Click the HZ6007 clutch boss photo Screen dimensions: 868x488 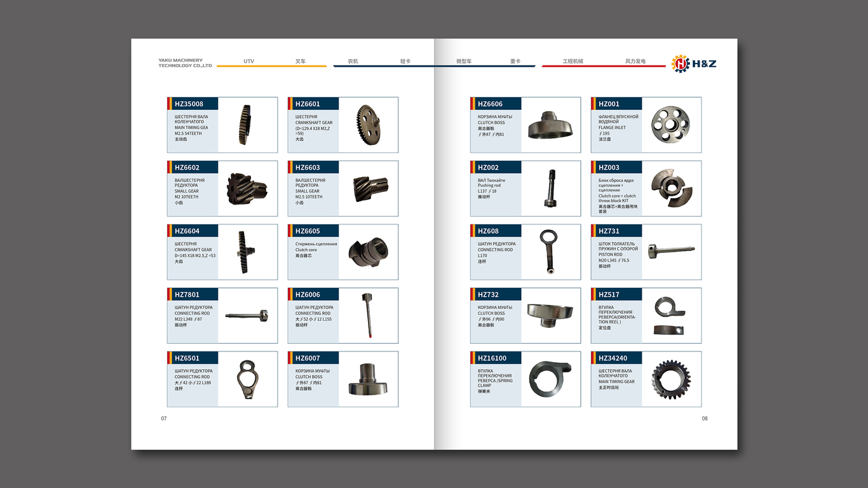click(x=367, y=379)
